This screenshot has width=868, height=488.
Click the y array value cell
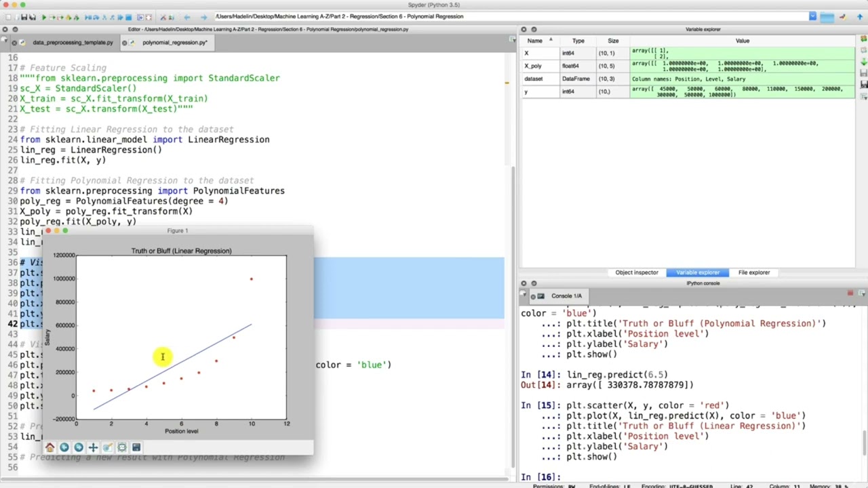coord(742,91)
